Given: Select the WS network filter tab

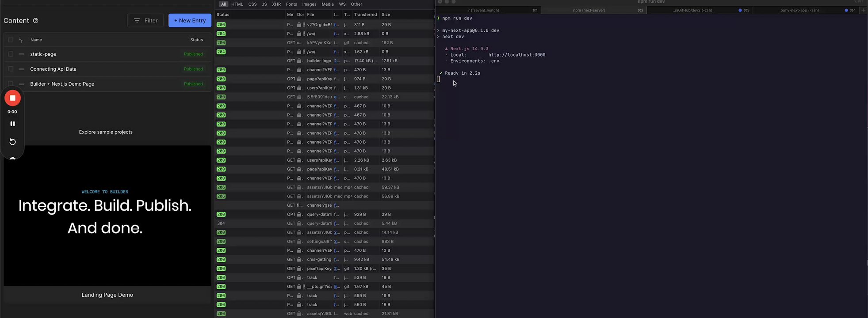Looking at the screenshot, I should 342,4.
